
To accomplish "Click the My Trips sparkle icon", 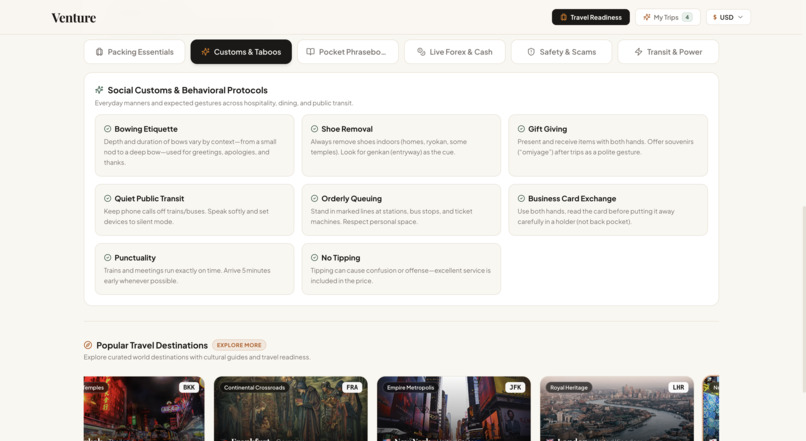I will pyautogui.click(x=647, y=17).
